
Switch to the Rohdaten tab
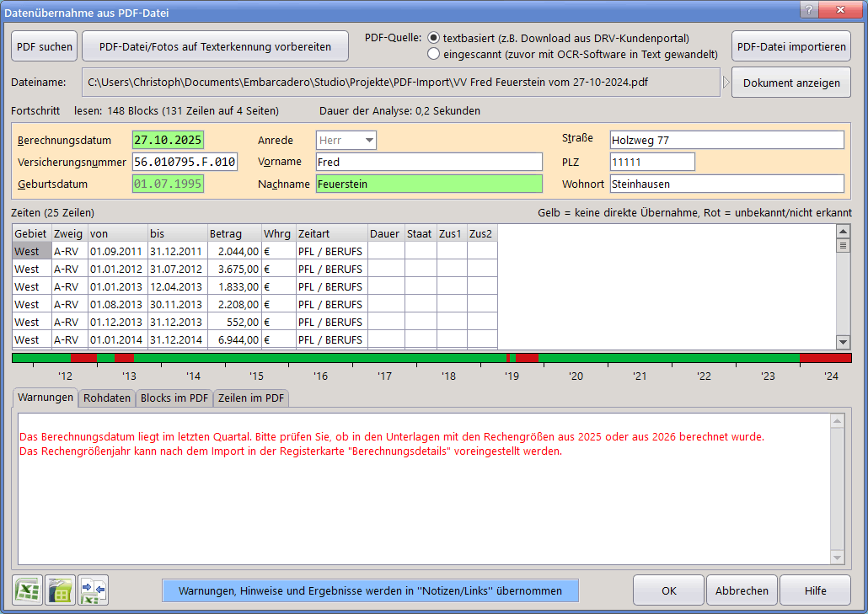107,398
